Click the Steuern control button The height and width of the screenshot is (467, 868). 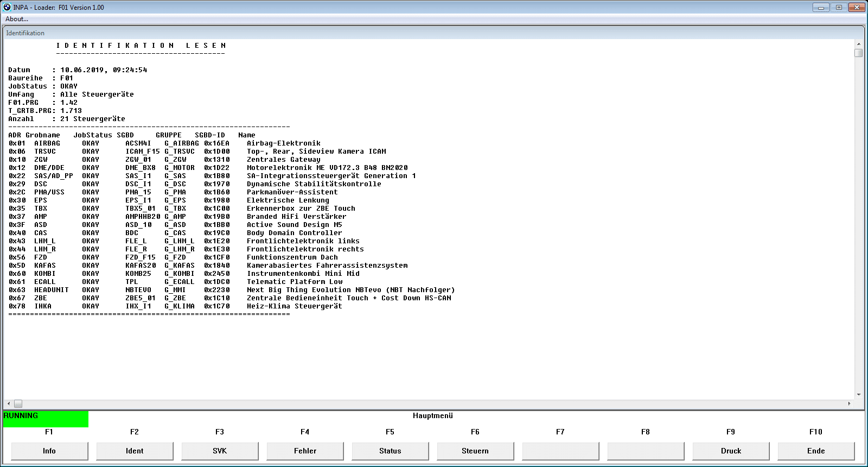click(x=475, y=451)
